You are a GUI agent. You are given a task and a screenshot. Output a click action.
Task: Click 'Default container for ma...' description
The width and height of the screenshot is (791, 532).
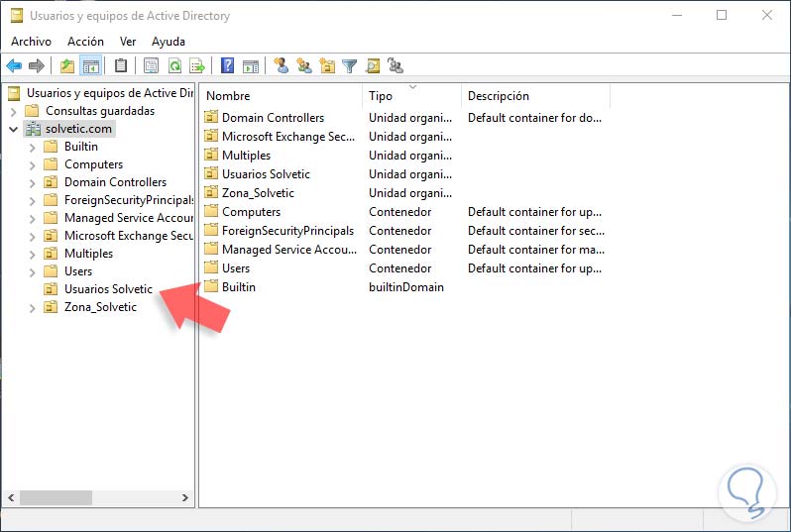(x=535, y=249)
